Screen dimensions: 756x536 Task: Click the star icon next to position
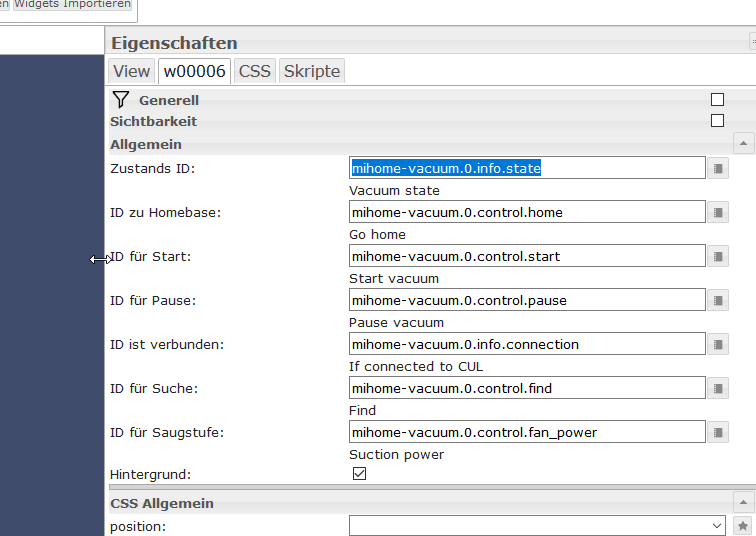[x=743, y=525]
